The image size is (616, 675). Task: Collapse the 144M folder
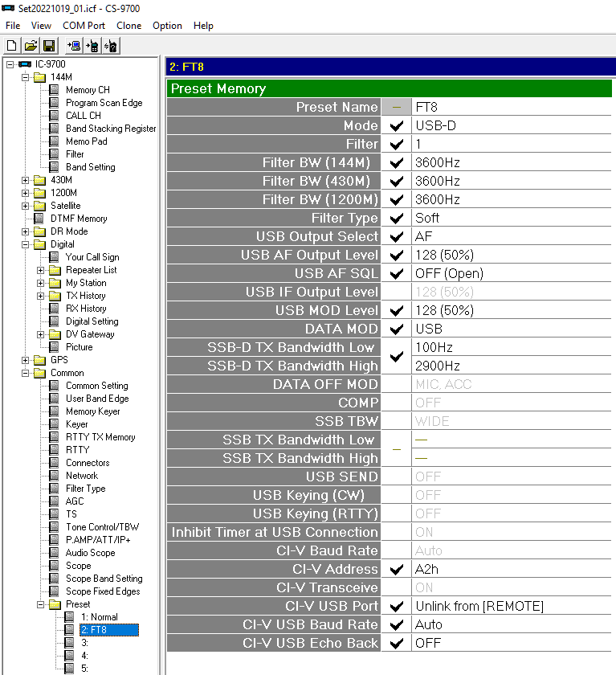pyautogui.click(x=25, y=77)
